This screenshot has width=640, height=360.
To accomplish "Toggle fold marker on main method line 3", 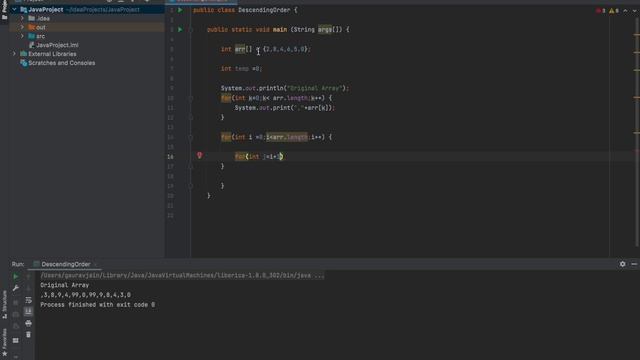I will click(x=191, y=29).
